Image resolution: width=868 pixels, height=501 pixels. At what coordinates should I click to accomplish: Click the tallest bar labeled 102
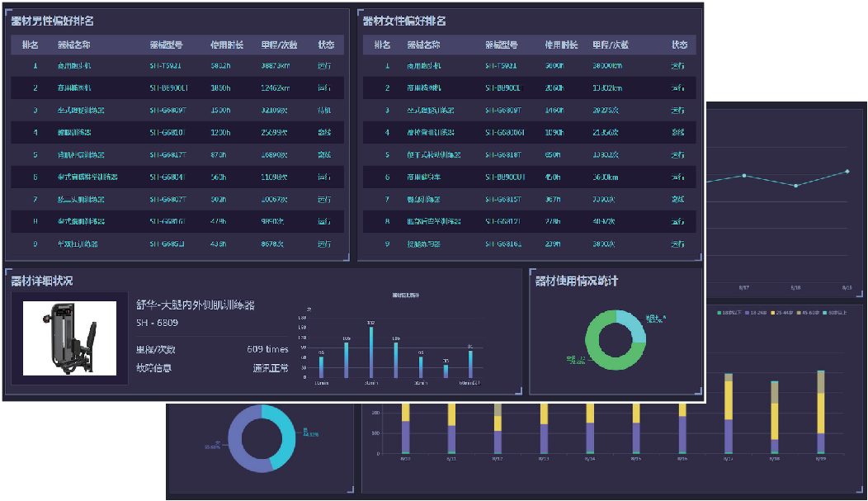371,351
